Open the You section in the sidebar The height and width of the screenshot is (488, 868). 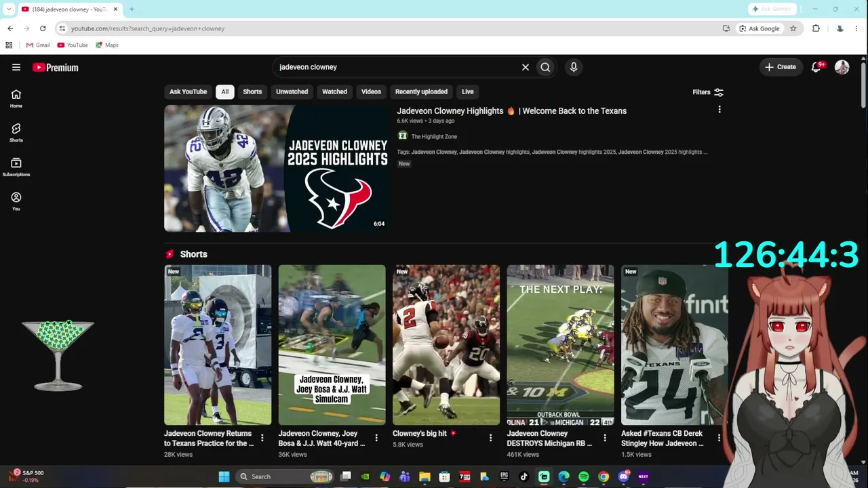16,201
